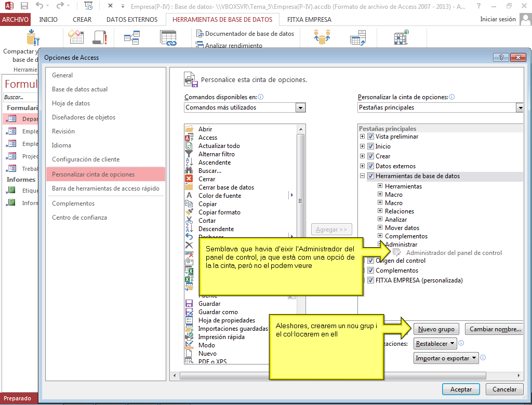Click the Cancelar button
The image size is (532, 405).
pyautogui.click(x=504, y=389)
